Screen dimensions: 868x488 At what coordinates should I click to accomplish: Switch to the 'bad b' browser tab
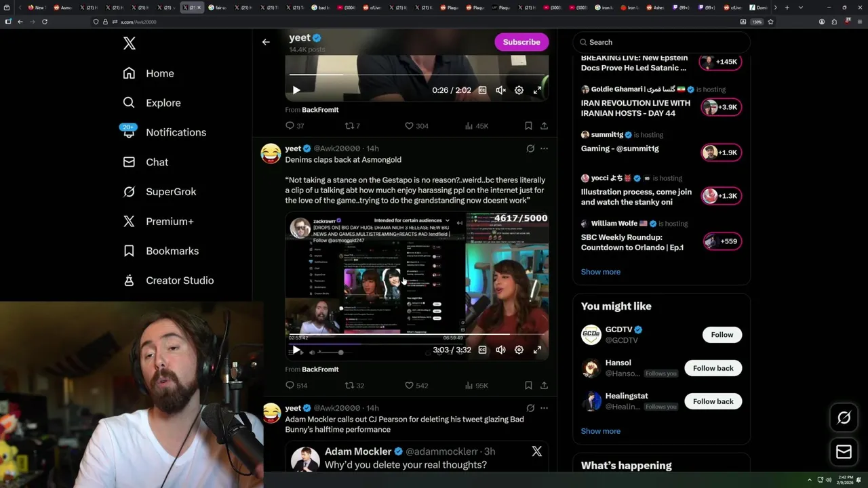(x=321, y=7)
